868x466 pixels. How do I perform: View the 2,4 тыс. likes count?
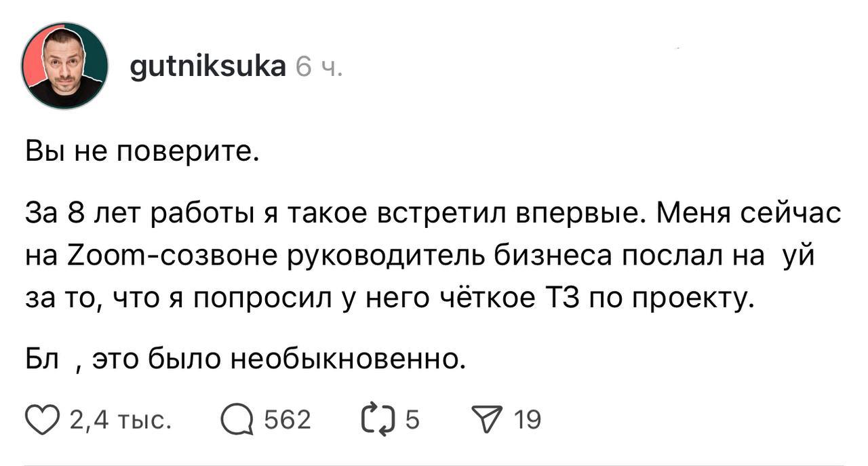pos(119,421)
